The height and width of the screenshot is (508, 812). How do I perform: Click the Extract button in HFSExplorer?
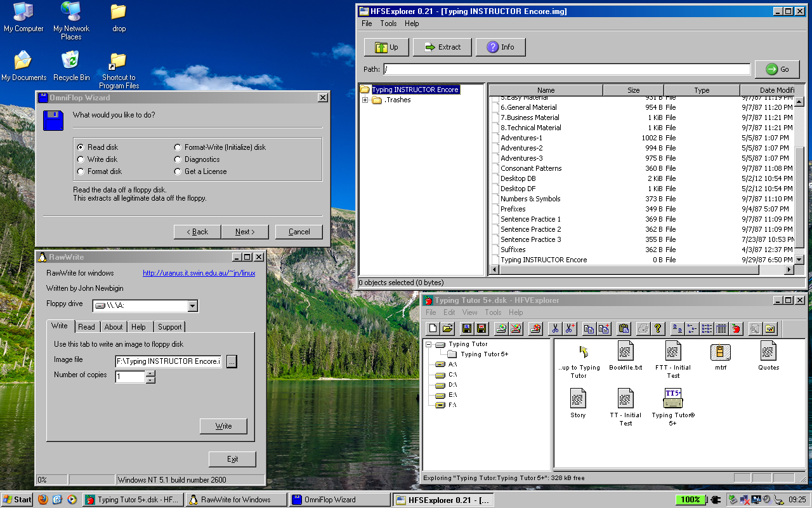(x=442, y=47)
